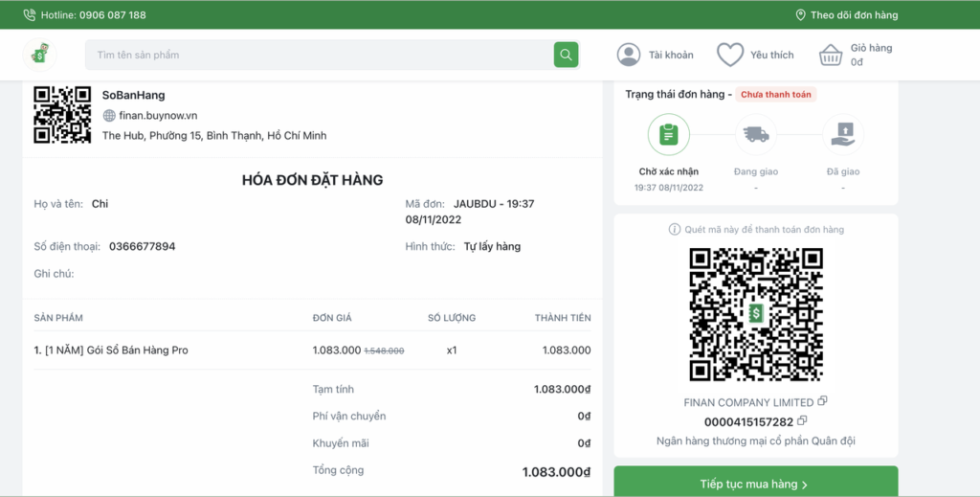
Task: Click the Chờ xác nhận clipboard icon
Action: [669, 134]
